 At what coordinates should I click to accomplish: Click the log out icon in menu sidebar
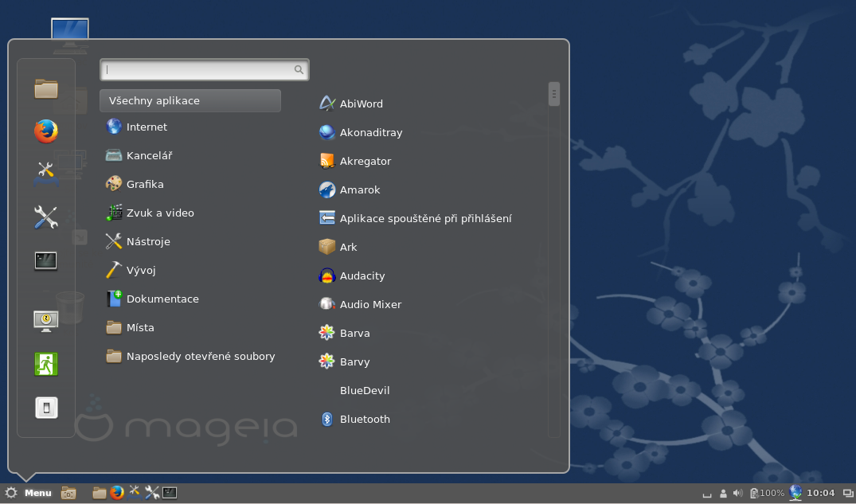[46, 364]
